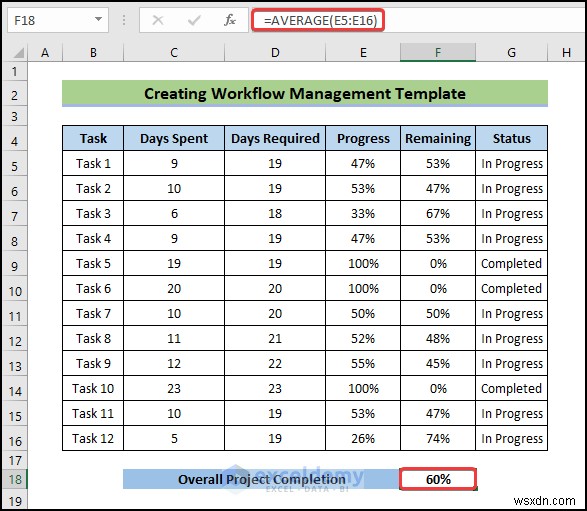Image resolution: width=587 pixels, height=511 pixels.
Task: Select Days Required value 18 for Task 3
Action: [x=275, y=213]
